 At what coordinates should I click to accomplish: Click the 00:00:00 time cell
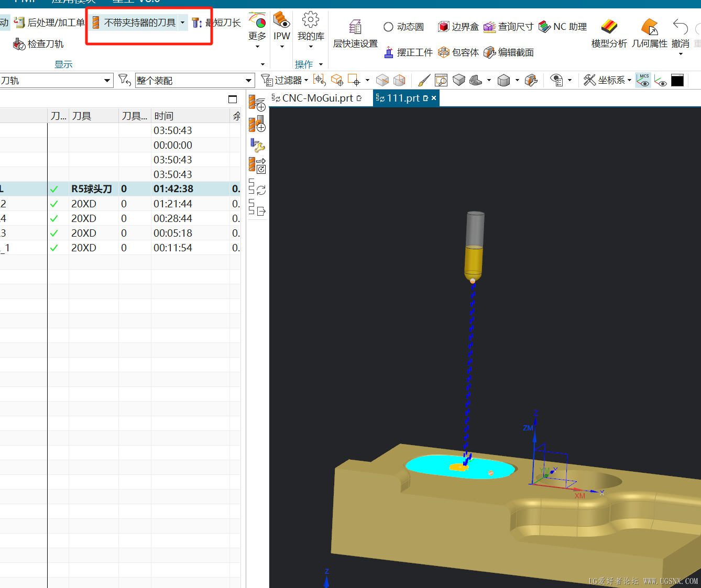coord(173,145)
